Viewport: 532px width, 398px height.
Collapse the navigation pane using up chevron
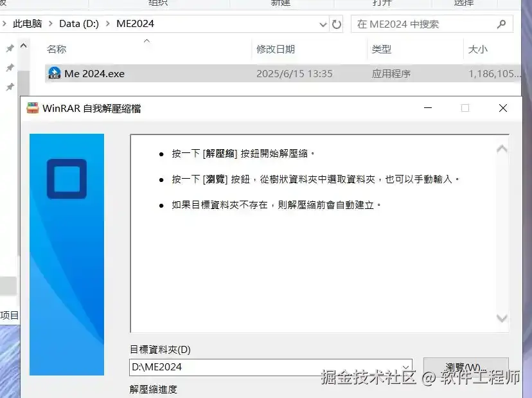click(x=23, y=46)
